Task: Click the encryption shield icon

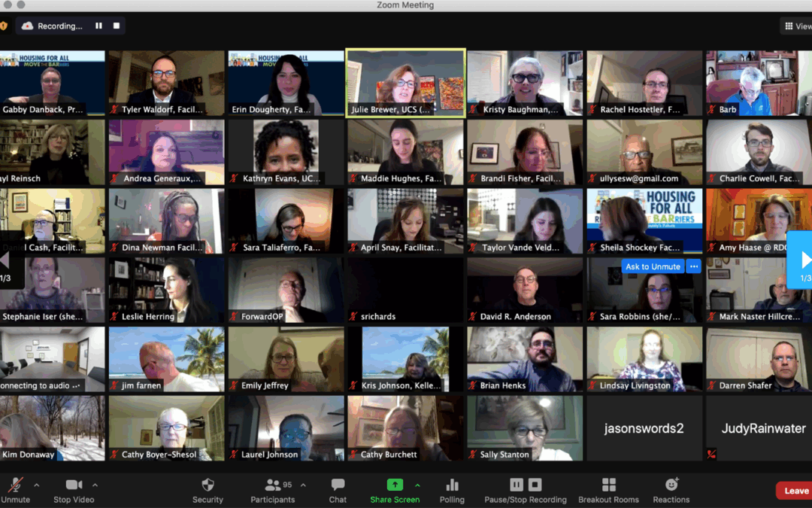Action: tap(3, 26)
